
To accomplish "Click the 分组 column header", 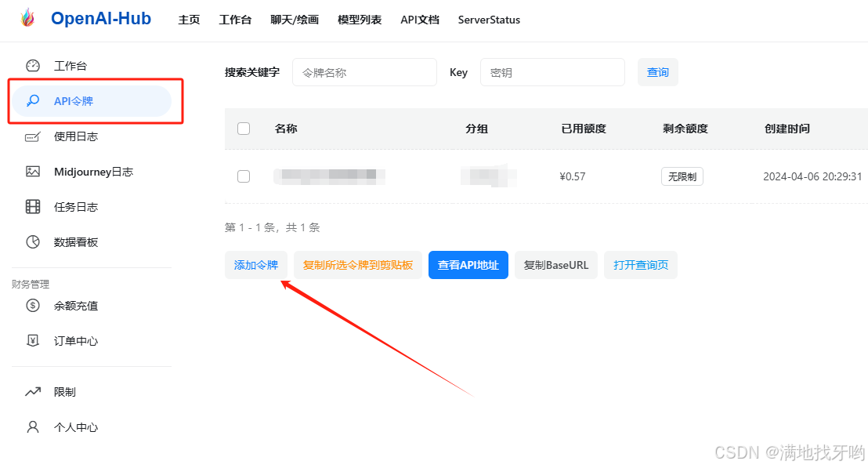I will pos(476,129).
